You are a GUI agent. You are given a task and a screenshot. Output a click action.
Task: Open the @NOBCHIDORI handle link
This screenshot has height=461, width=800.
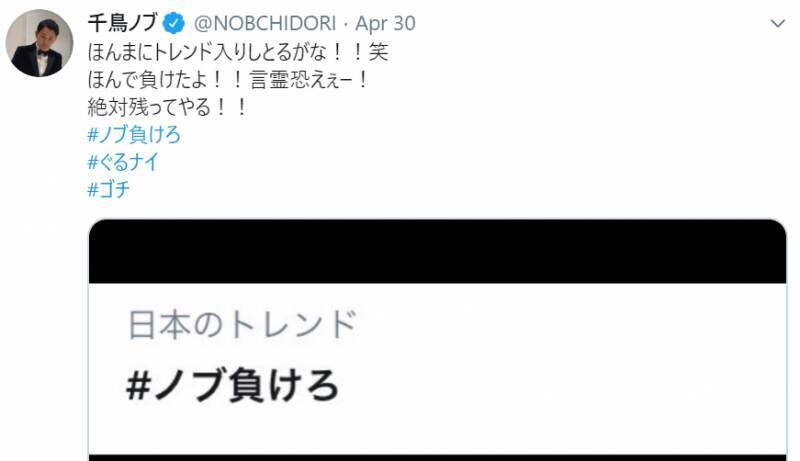click(x=265, y=23)
